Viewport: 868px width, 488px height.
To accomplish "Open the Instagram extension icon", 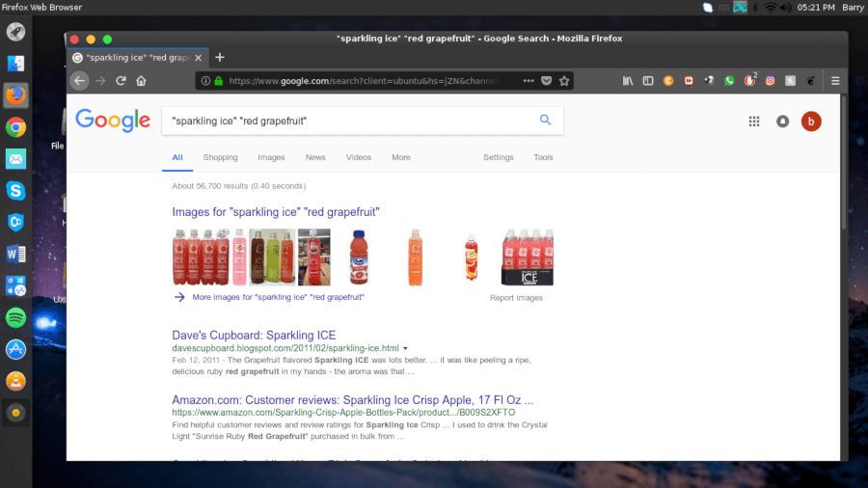I will pos(770,81).
